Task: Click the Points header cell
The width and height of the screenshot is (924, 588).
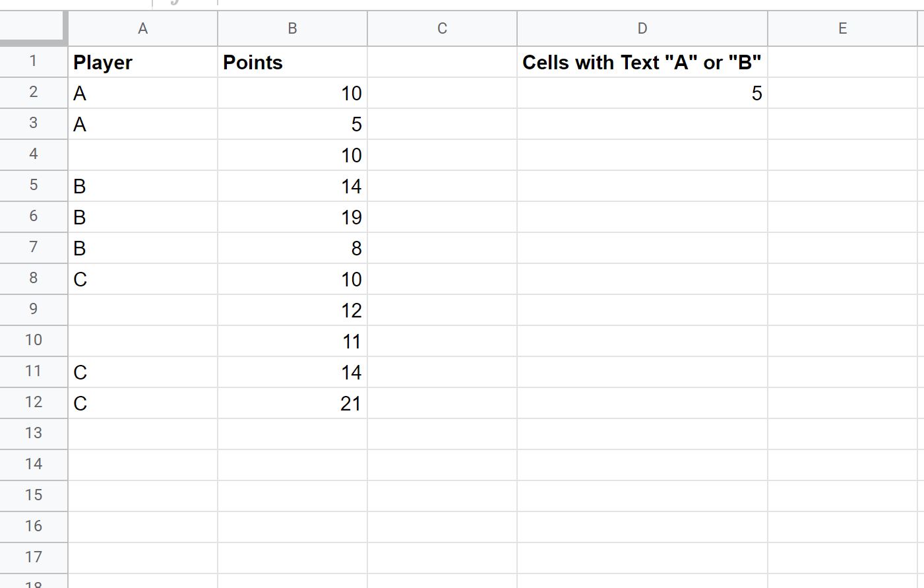Action: pyautogui.click(x=292, y=62)
